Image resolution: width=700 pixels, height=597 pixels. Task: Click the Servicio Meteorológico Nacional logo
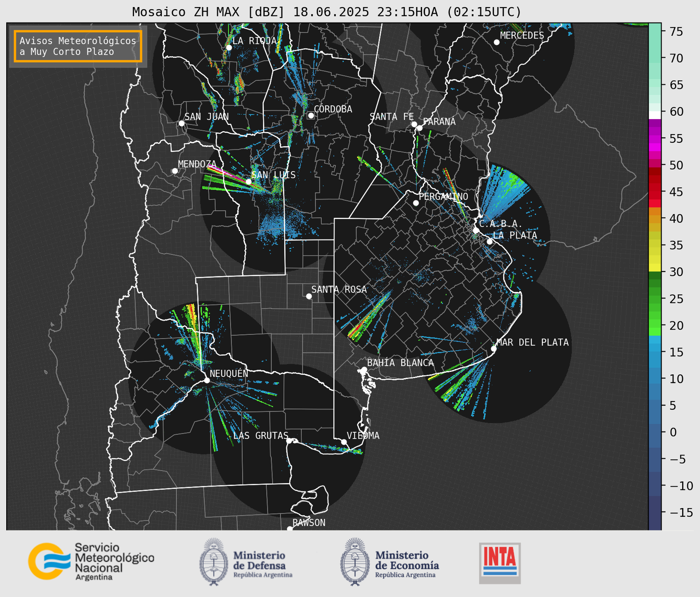[x=91, y=561]
